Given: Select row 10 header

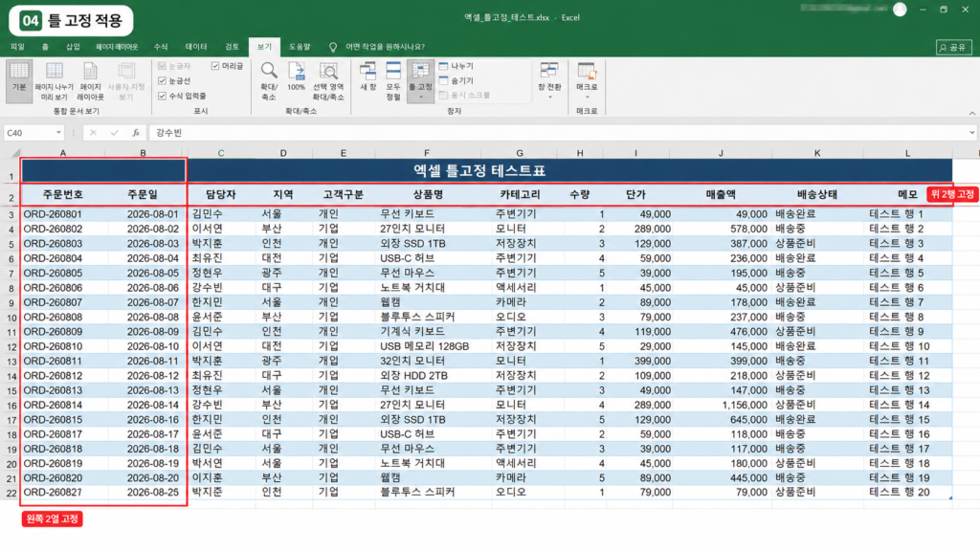Looking at the screenshot, I should click(11, 318).
